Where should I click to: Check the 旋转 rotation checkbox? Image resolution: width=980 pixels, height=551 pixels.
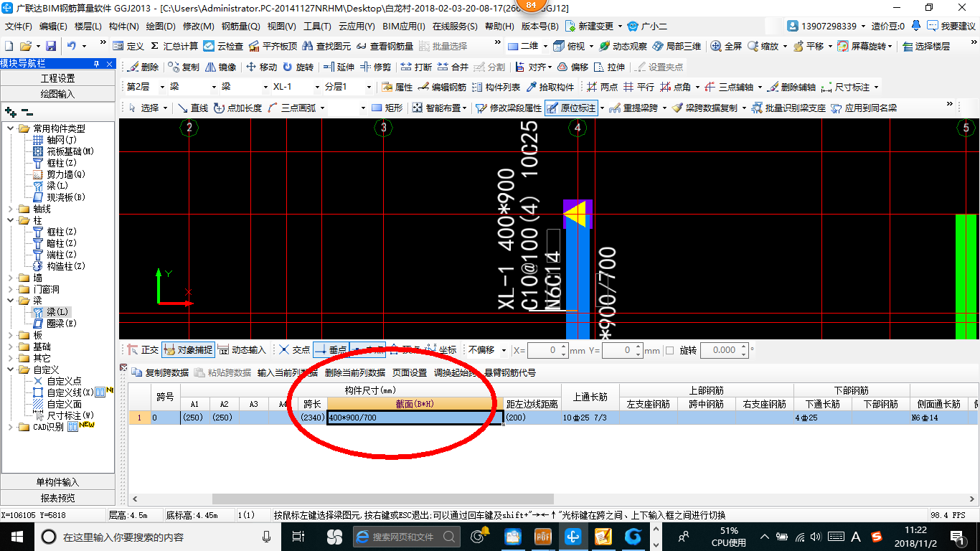(x=670, y=351)
